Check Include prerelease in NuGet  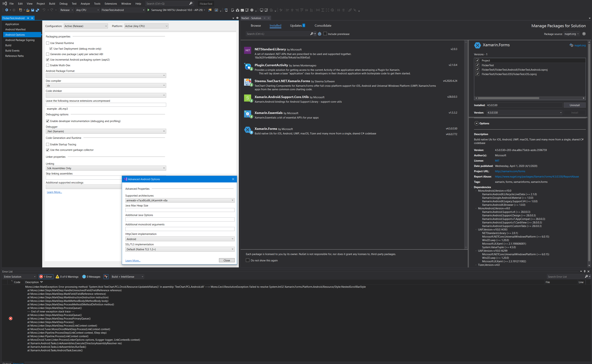click(325, 34)
